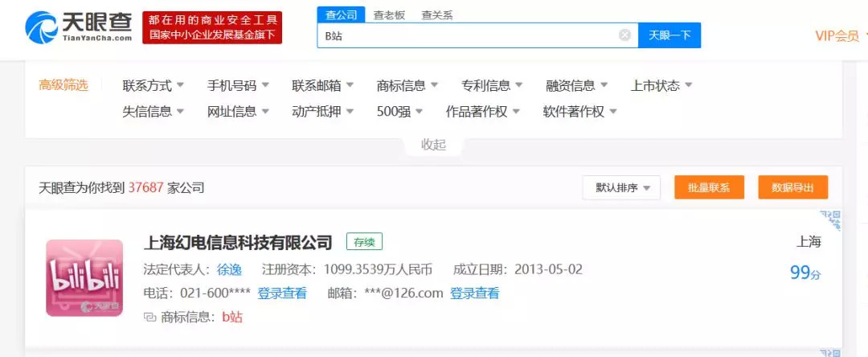
Task: Click the 批量联系 button
Action: (709, 187)
